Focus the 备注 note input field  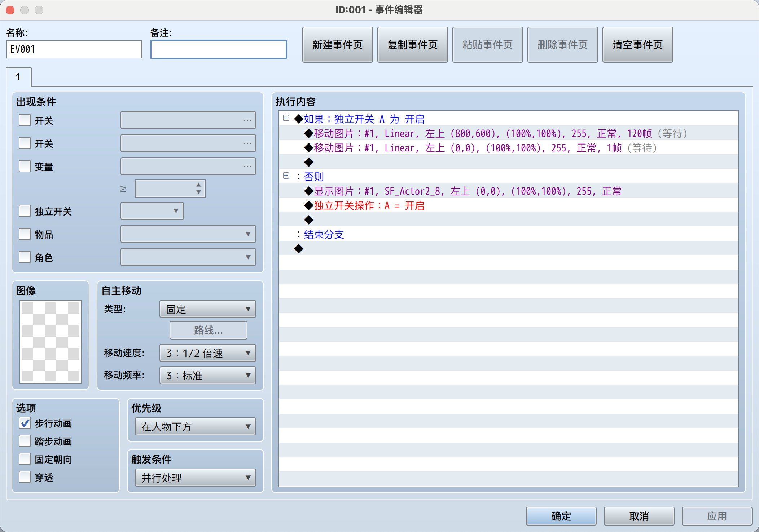point(219,49)
